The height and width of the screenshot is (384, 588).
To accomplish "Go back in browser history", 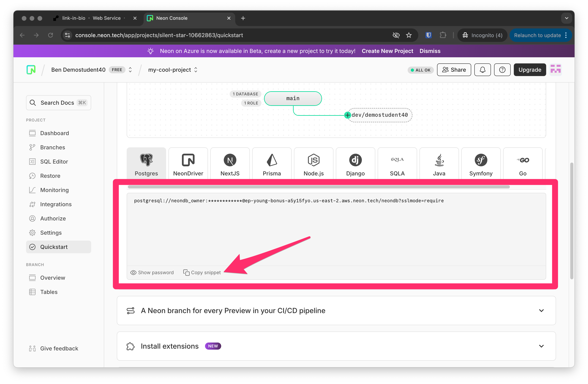I will tap(22, 35).
